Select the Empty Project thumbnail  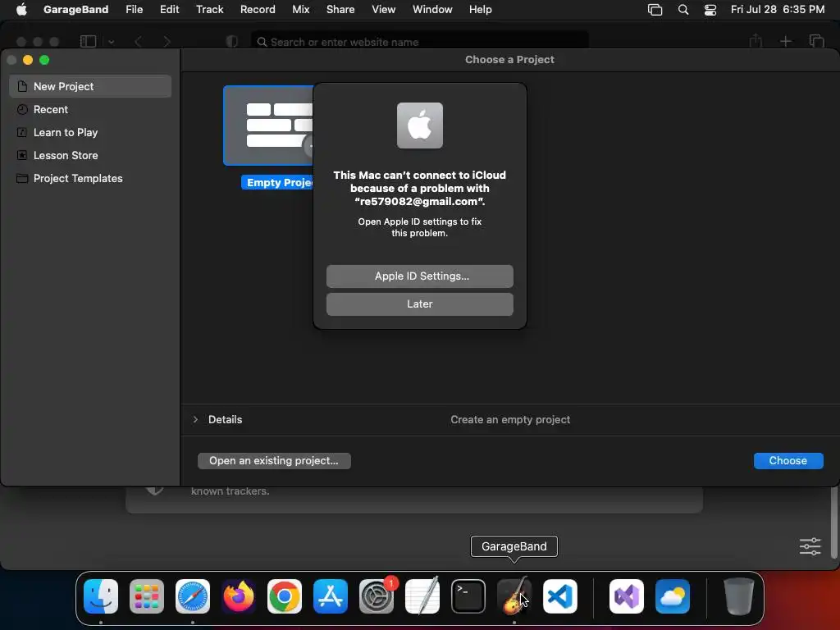point(268,126)
